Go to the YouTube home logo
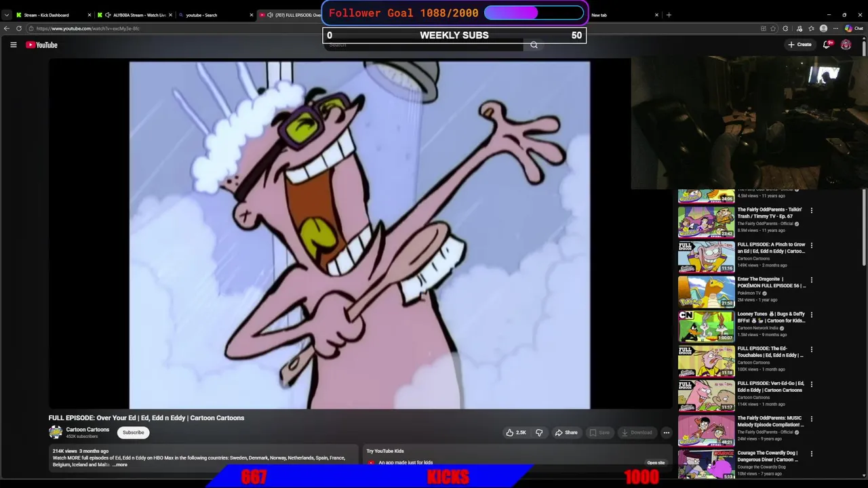 41,45
